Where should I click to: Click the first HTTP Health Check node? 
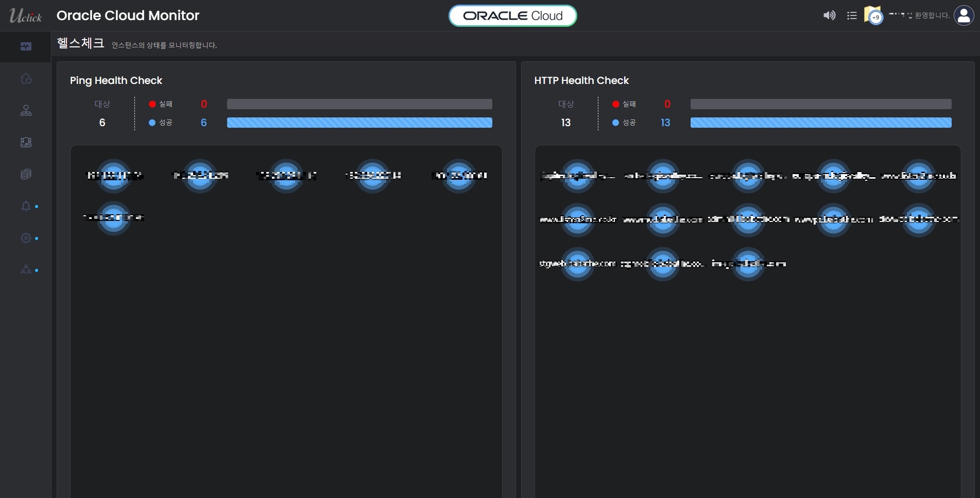coord(577,176)
